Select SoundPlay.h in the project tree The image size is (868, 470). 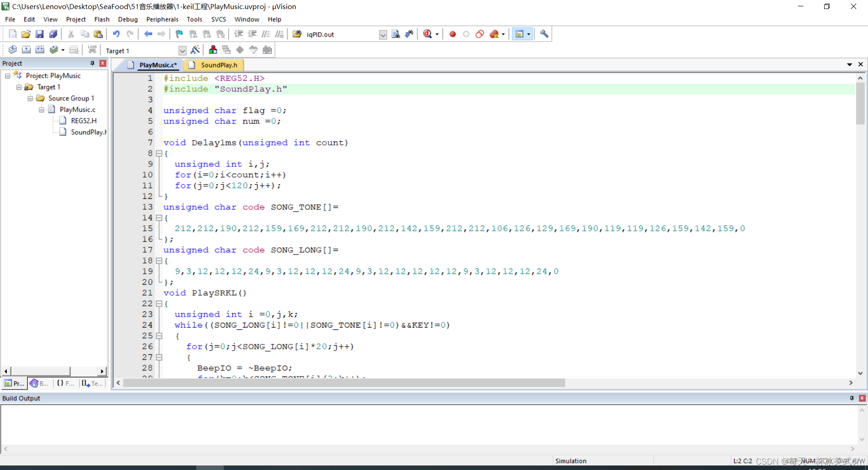tap(83, 132)
